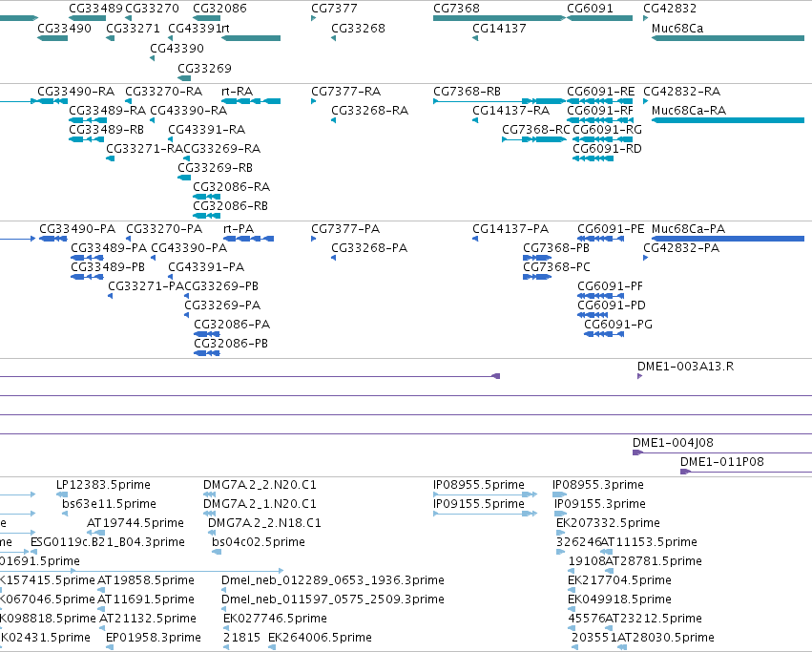Click EST IP08955.3prime

(598, 485)
